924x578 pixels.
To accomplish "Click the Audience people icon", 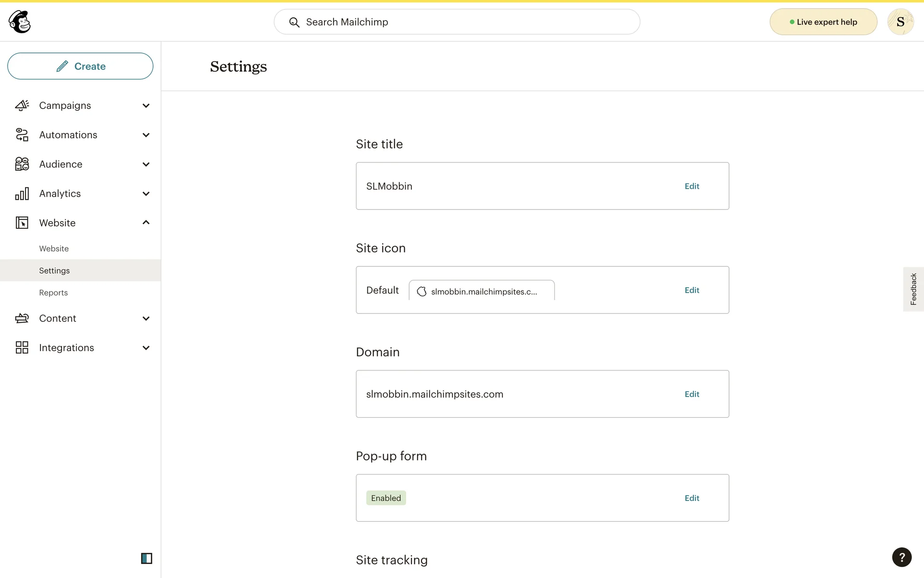I will 22,164.
